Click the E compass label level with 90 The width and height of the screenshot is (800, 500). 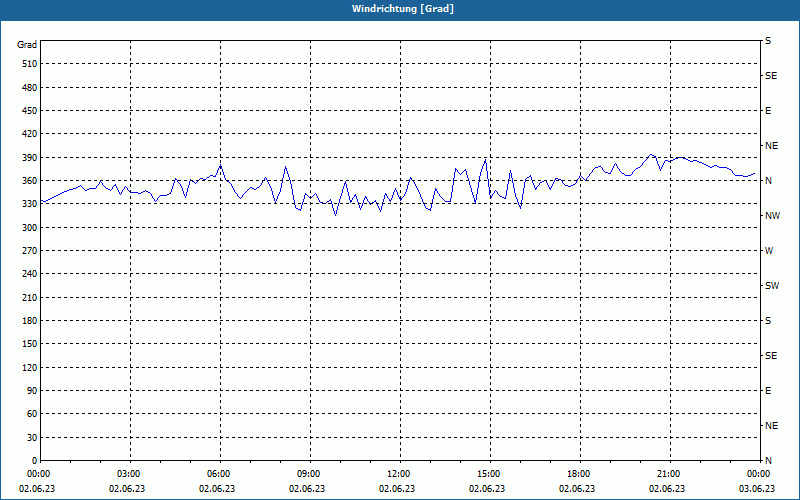pos(768,391)
